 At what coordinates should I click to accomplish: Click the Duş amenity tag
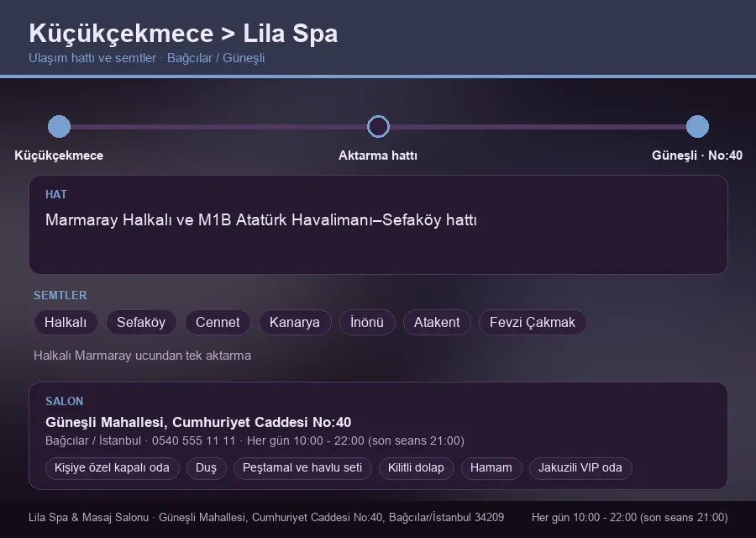(x=206, y=468)
